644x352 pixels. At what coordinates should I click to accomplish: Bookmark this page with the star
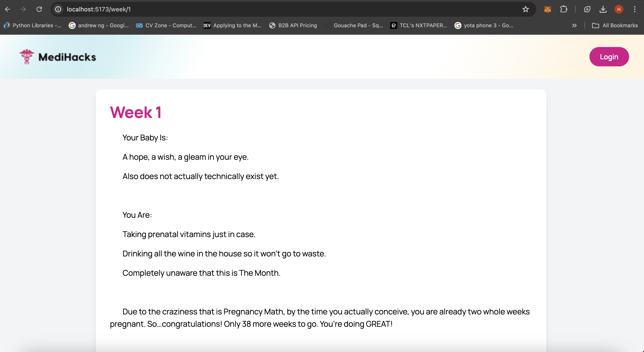[x=525, y=9]
